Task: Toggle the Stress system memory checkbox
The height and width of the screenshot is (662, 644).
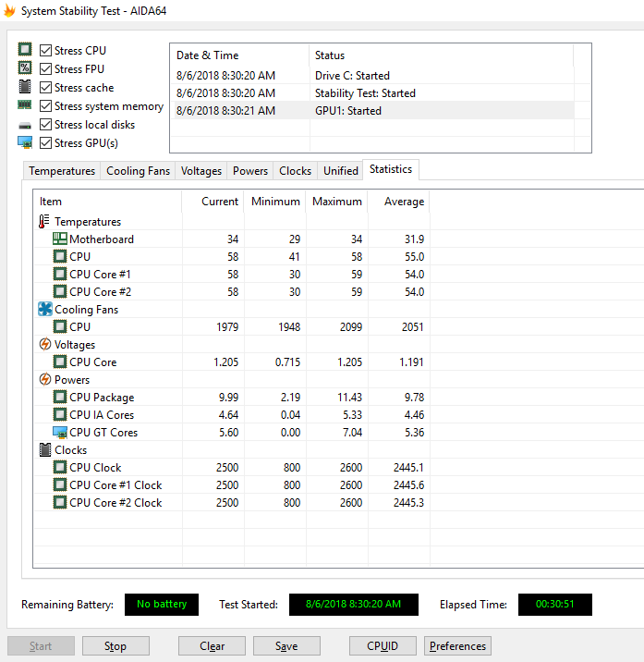Action: click(45, 106)
